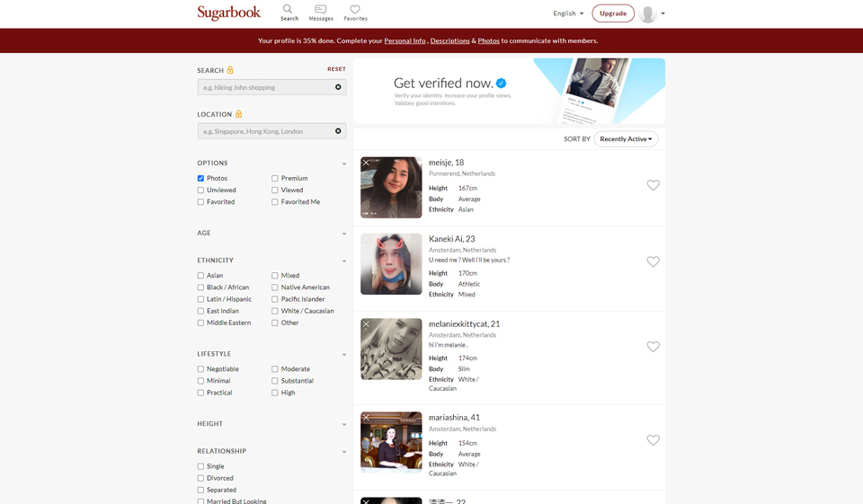The width and height of the screenshot is (863, 504).
Task: Open Kaneki Ai's profile photo thumbnail
Action: (x=391, y=264)
